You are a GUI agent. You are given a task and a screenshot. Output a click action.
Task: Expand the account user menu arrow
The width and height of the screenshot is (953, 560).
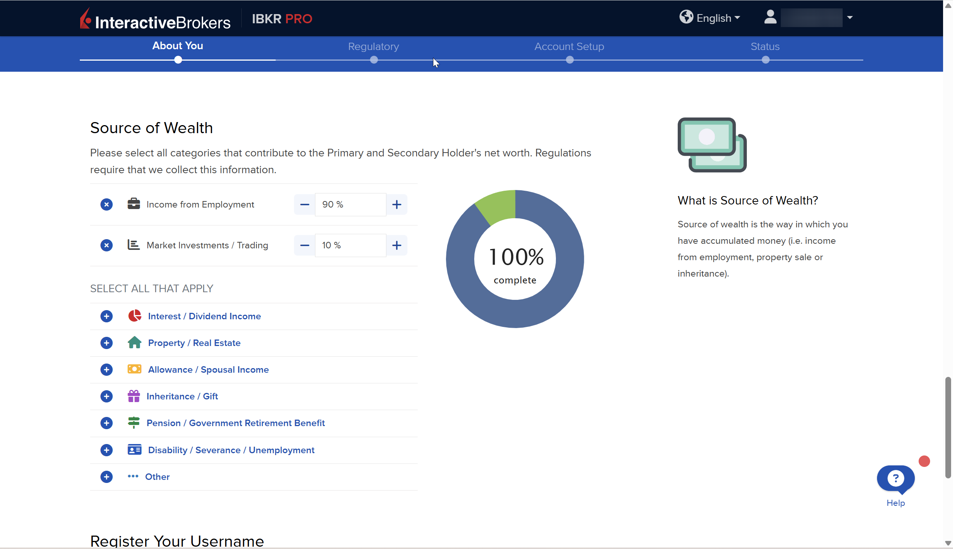(x=850, y=18)
